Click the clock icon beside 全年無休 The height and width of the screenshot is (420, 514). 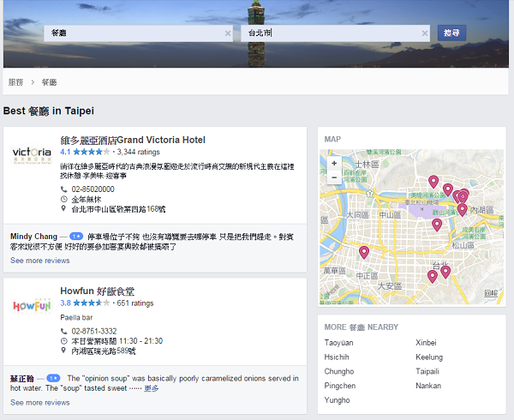(64, 199)
